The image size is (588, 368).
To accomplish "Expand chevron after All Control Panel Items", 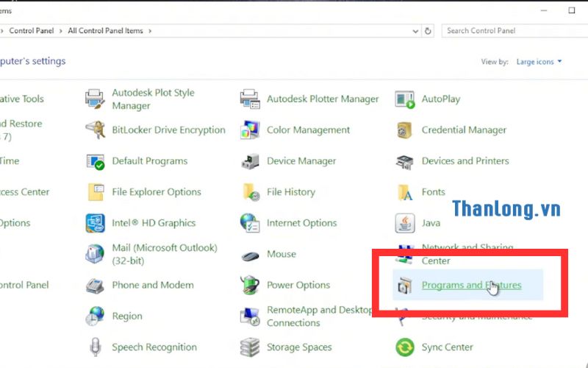I will point(150,31).
